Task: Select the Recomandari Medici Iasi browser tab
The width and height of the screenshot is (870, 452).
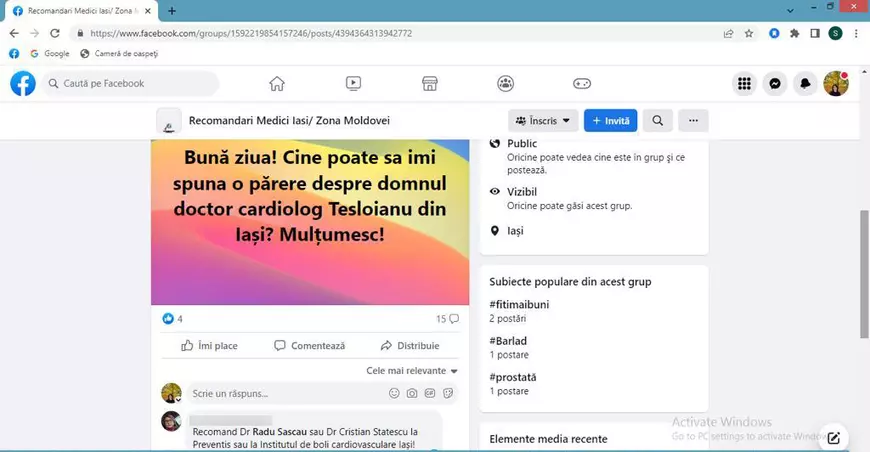Action: coord(81,11)
